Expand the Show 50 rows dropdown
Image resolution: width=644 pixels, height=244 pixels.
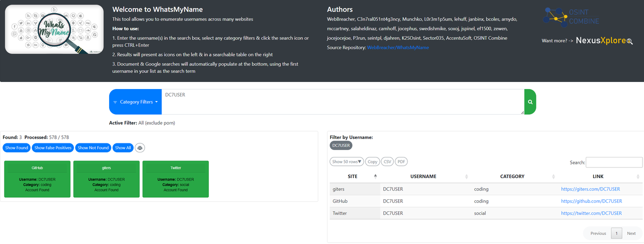[x=347, y=161]
